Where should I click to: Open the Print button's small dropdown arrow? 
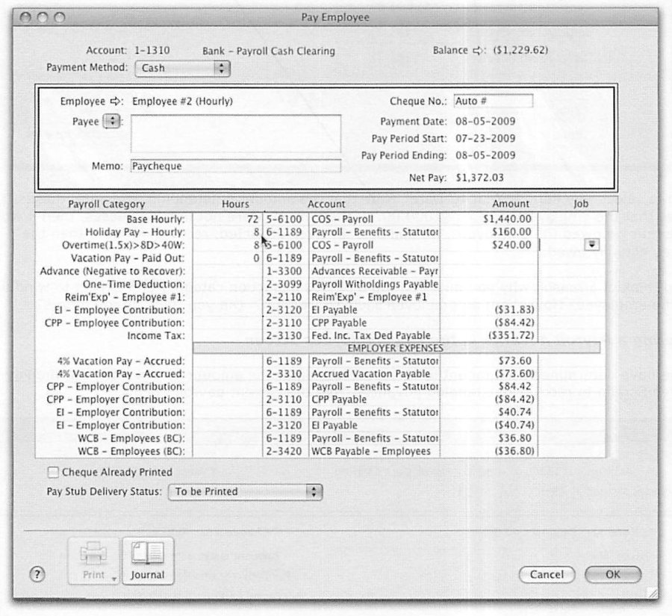tap(114, 579)
